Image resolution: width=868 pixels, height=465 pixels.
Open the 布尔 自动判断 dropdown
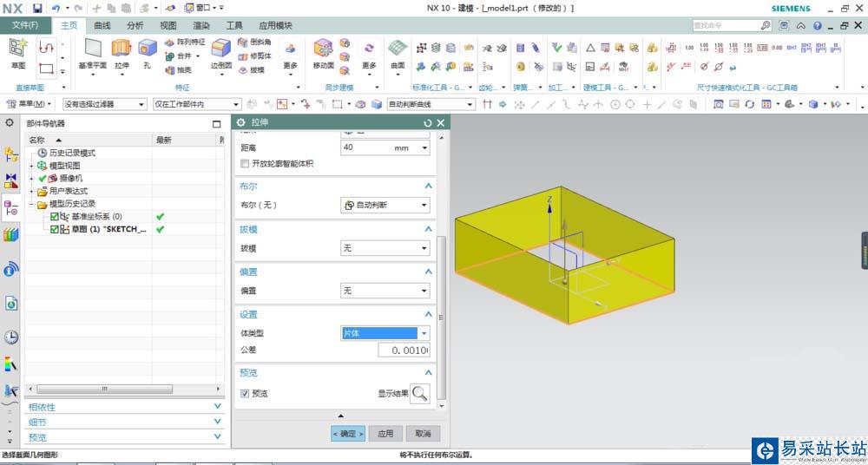[385, 205]
